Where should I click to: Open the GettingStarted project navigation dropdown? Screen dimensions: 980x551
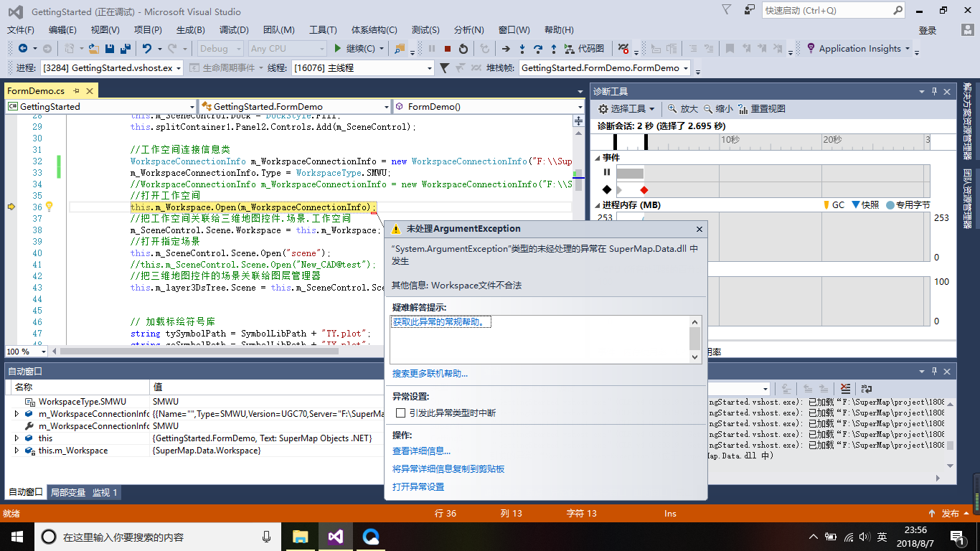point(100,106)
